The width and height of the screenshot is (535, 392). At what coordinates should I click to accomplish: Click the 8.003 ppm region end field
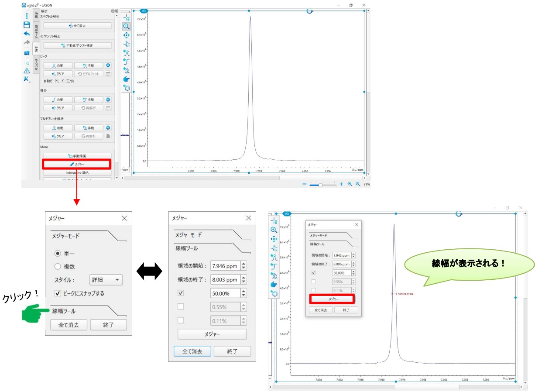click(x=225, y=280)
